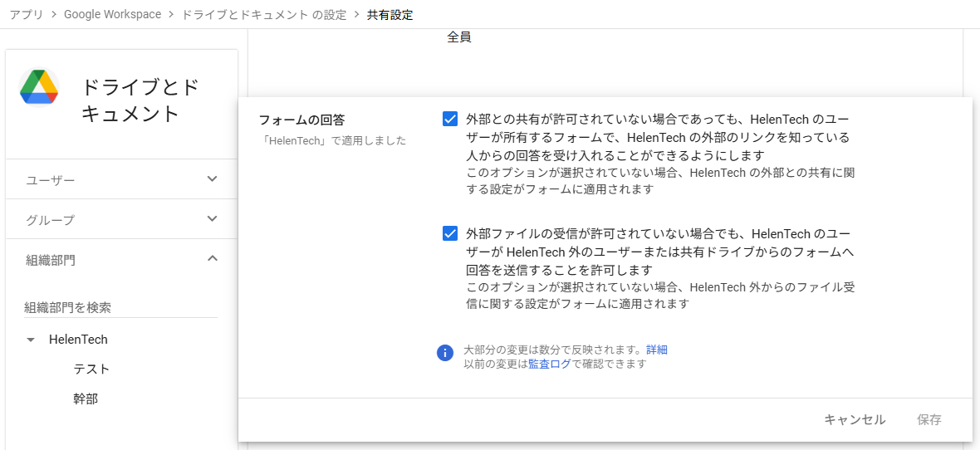Click the 組織部門を検索 search field
The image size is (980, 450).
pos(120,307)
